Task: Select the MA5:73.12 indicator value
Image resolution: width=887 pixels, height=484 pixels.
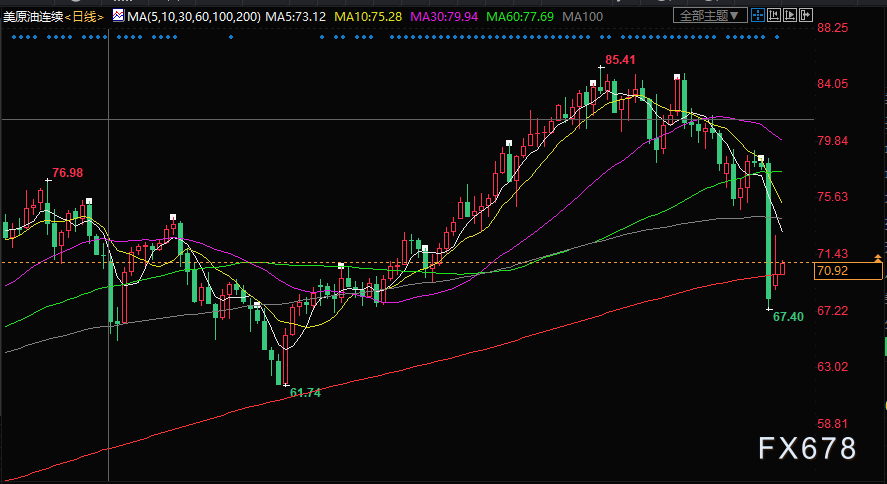Action: 296,16
